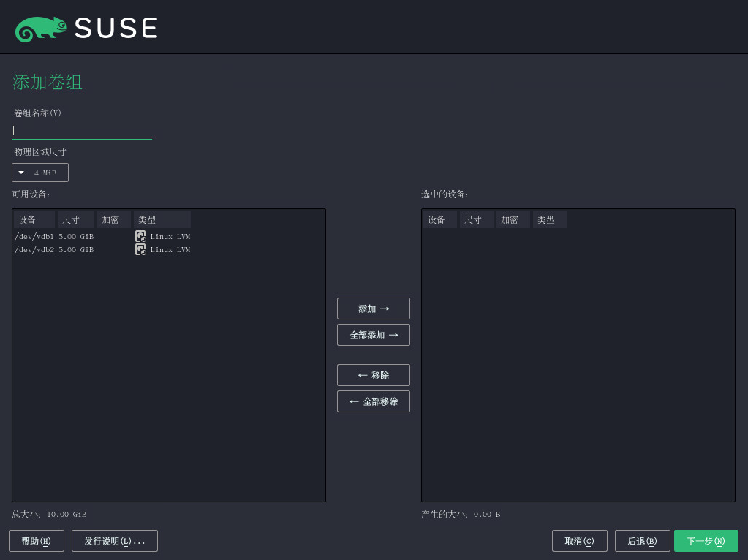This screenshot has width=748, height=560.
Task: Click the LVM disk icon for /dev/vdb1
Action: point(140,236)
